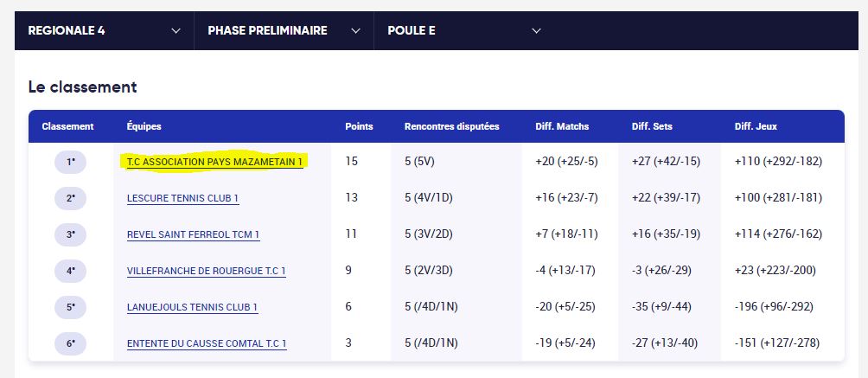Click the Diff. Sets column header
868x378 pixels.
pos(652,126)
